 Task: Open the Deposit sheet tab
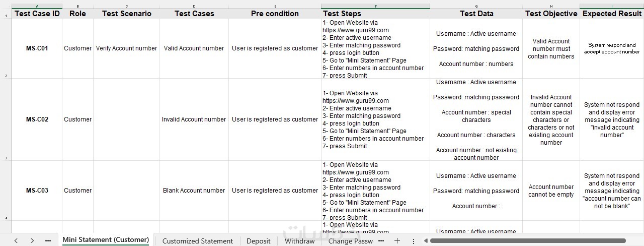258,241
